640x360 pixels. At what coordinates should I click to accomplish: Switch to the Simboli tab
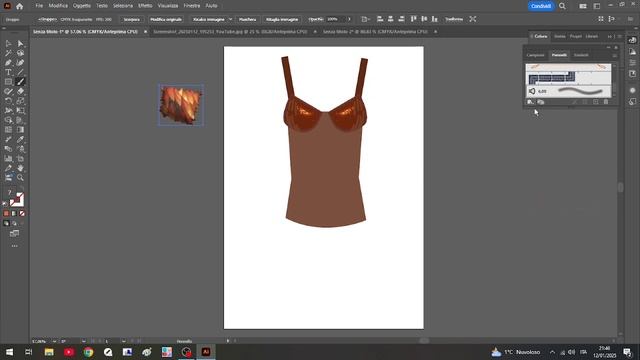point(581,55)
